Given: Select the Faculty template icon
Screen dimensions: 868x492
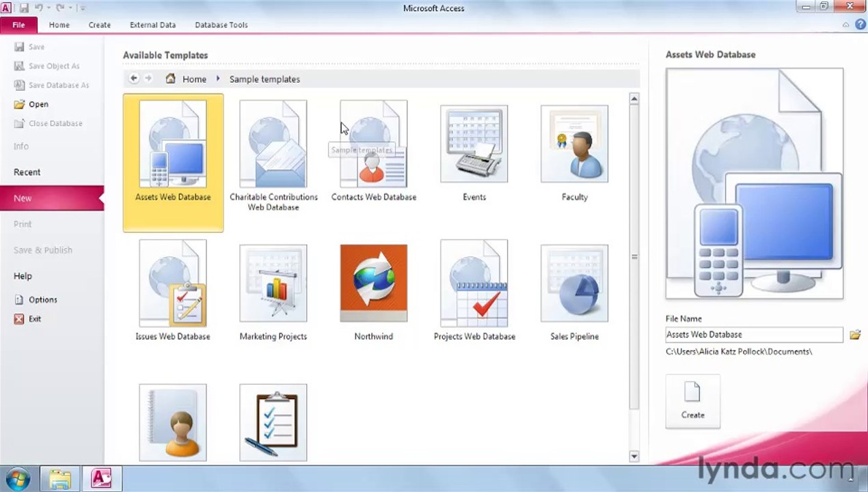Looking at the screenshot, I should click(574, 144).
